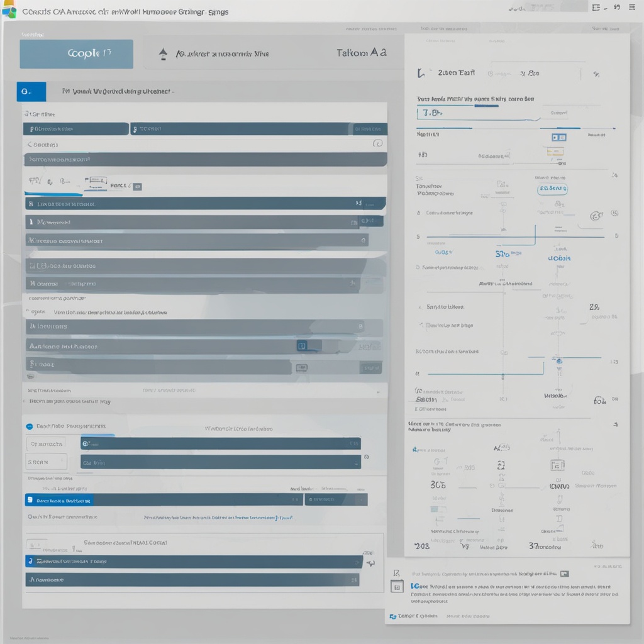Go back using the Seachat chevron

[30, 144]
